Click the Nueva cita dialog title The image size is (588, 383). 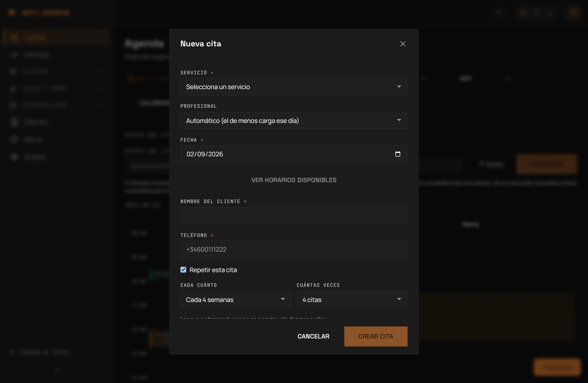(x=201, y=44)
